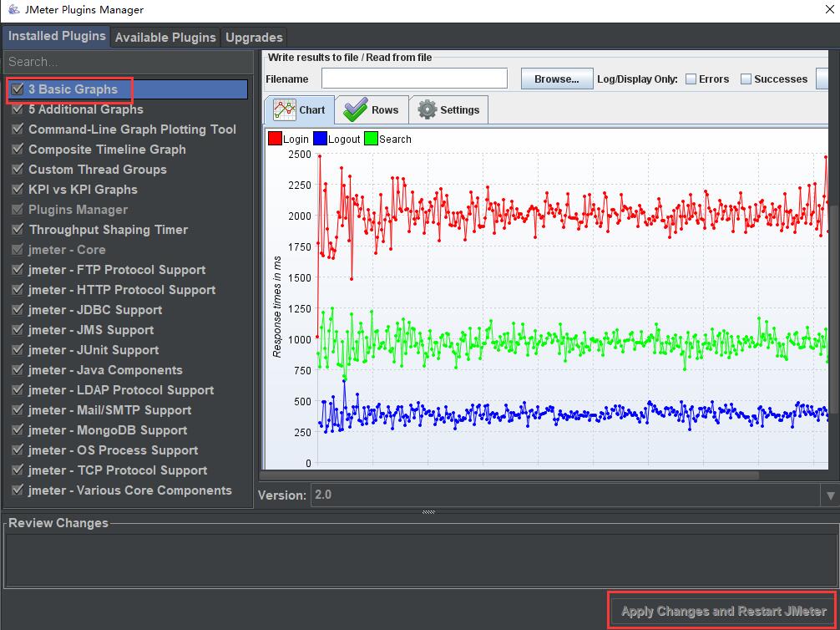Toggle the red Login legend swatch
The height and width of the screenshot is (630, 840).
coord(275,139)
